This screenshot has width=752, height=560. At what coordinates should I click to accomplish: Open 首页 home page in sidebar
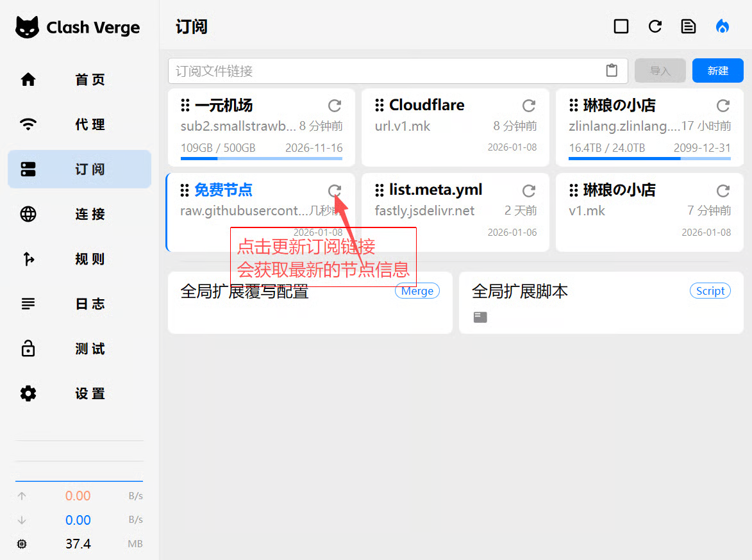coord(79,79)
